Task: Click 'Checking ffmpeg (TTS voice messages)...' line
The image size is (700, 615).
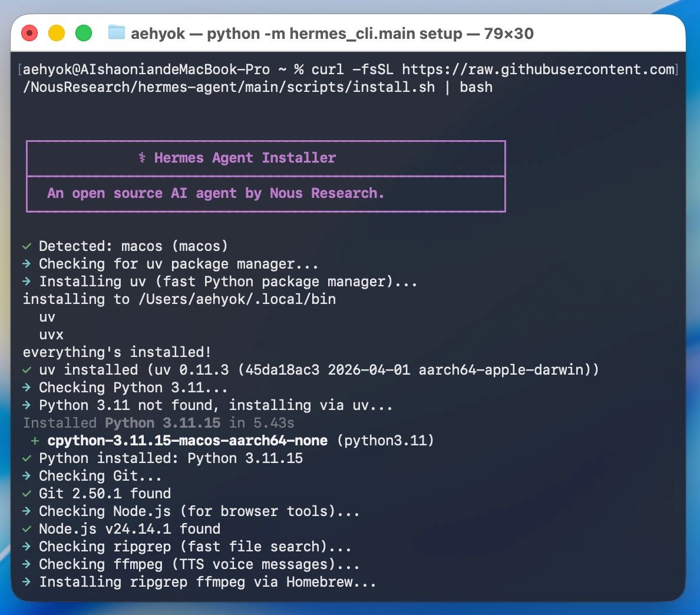Action: (199, 564)
